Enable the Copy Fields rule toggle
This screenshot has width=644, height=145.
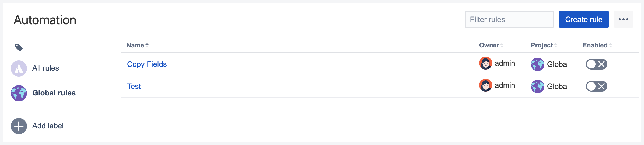tap(596, 64)
